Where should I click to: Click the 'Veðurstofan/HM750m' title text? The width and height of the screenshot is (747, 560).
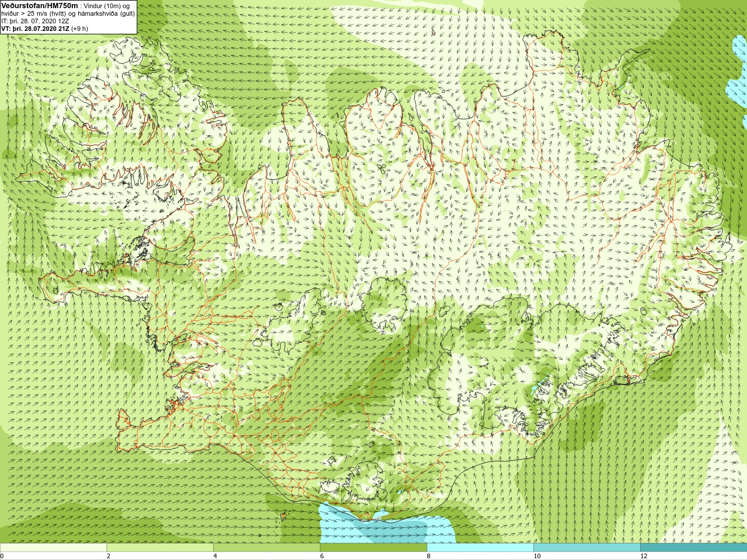click(x=40, y=5)
